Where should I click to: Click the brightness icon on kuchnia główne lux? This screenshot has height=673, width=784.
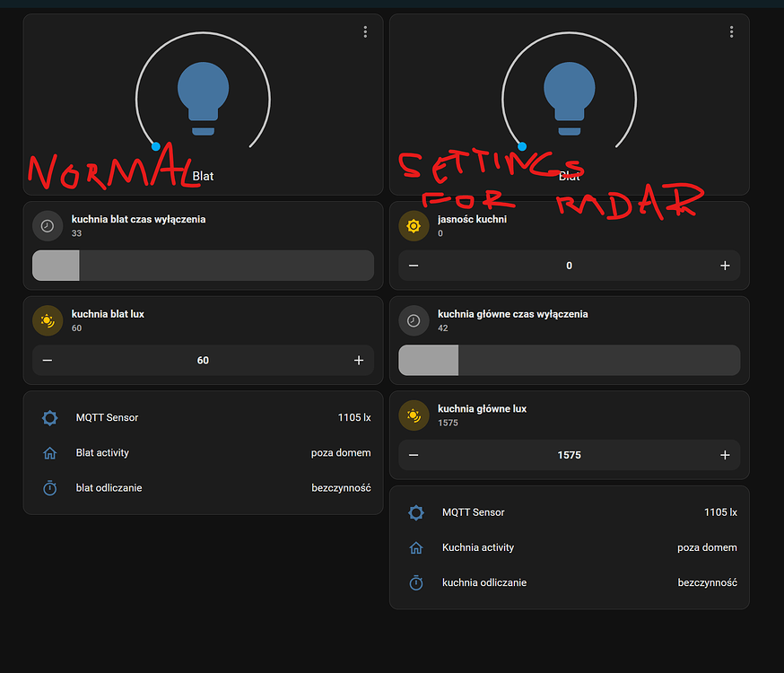[x=414, y=415]
